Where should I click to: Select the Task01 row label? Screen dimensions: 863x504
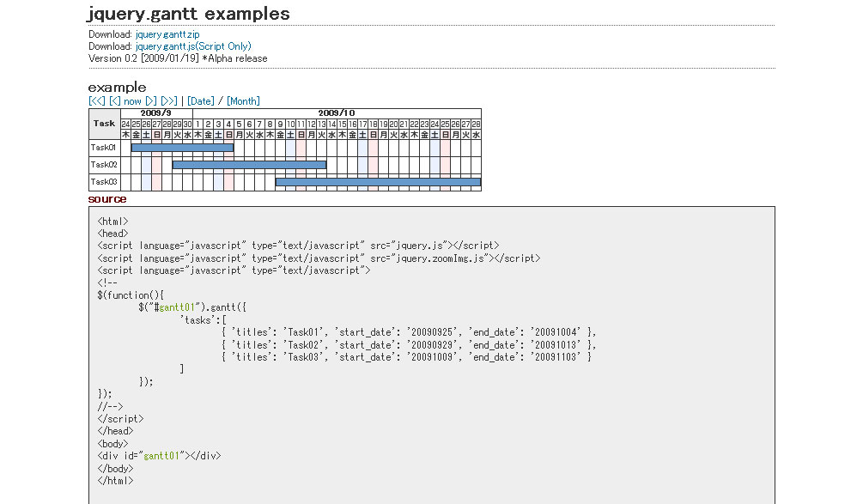(x=104, y=148)
